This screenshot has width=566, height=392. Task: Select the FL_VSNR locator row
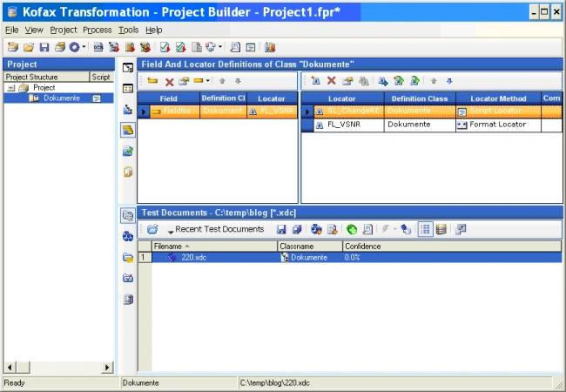(431, 125)
